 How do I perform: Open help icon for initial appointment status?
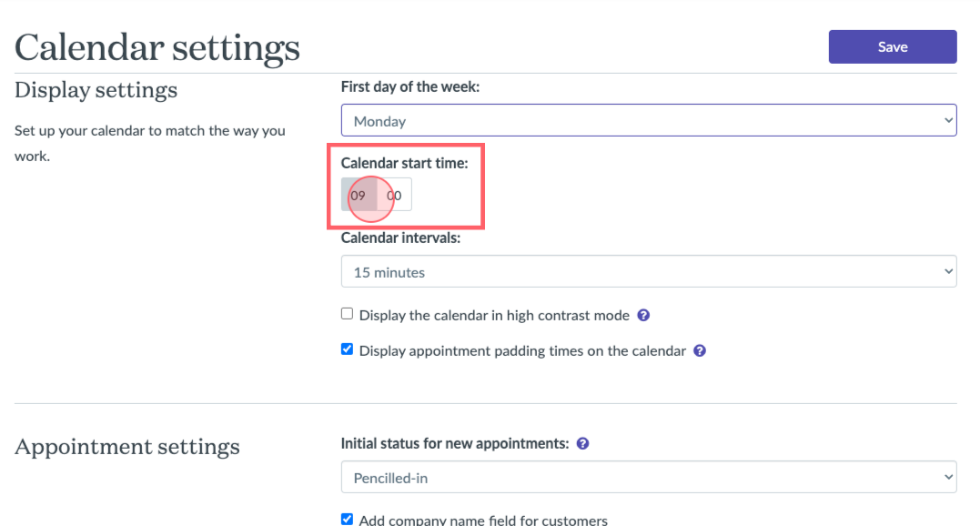[x=582, y=443]
